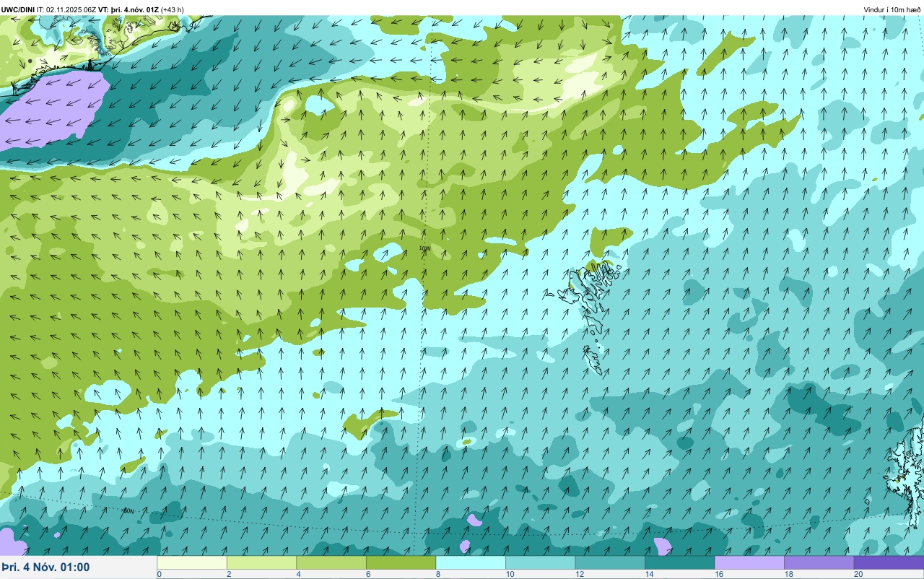The height and width of the screenshot is (579, 924).
Task: Click the 4–6 m/s green legend swatch
Action: [331, 562]
